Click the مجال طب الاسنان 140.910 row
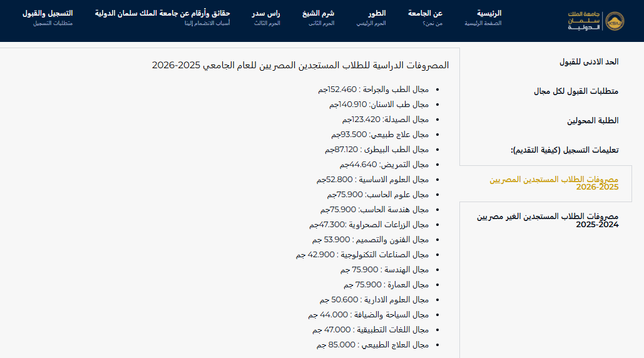Image resolution: width=644 pixels, height=358 pixels. click(x=379, y=105)
